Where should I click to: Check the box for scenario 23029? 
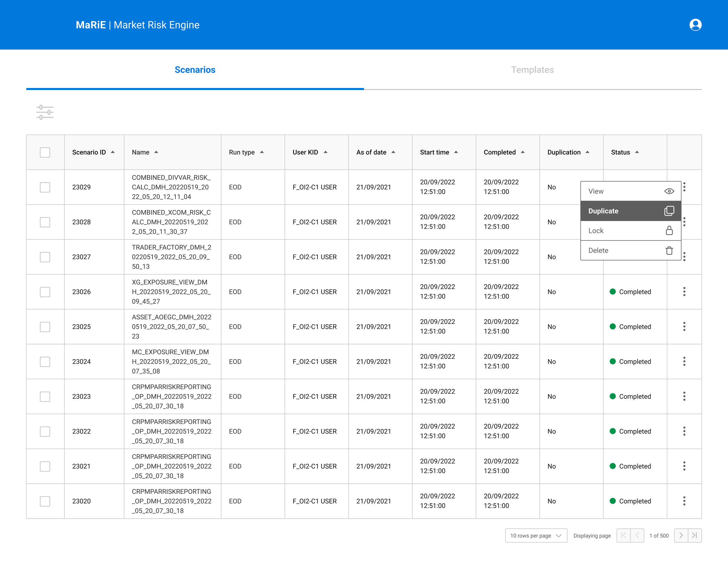tap(45, 187)
